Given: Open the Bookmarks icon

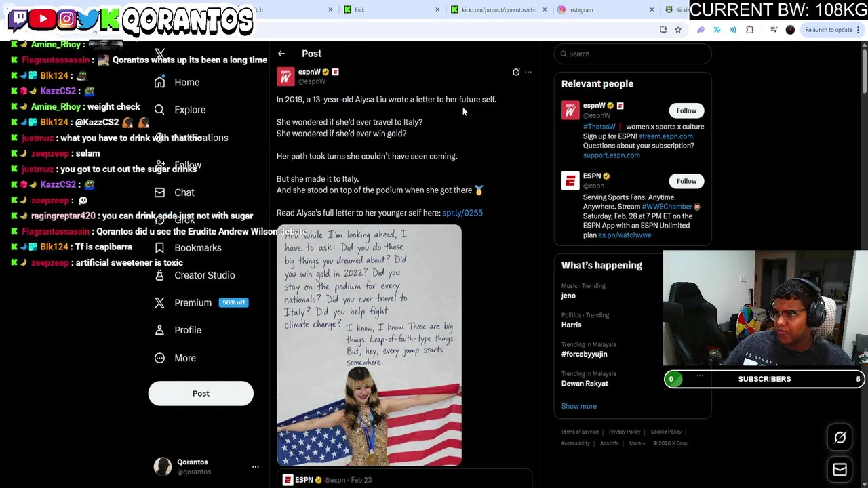Looking at the screenshot, I should 159,248.
